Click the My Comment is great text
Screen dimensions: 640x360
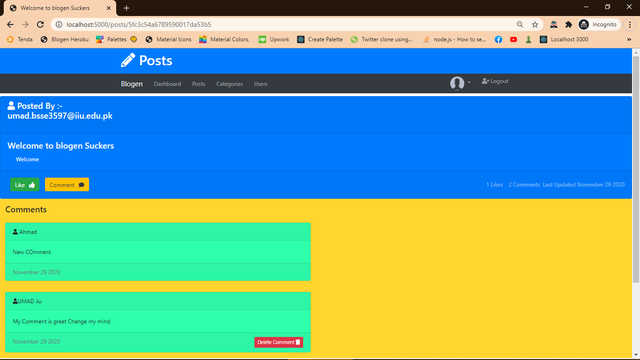pos(61,321)
